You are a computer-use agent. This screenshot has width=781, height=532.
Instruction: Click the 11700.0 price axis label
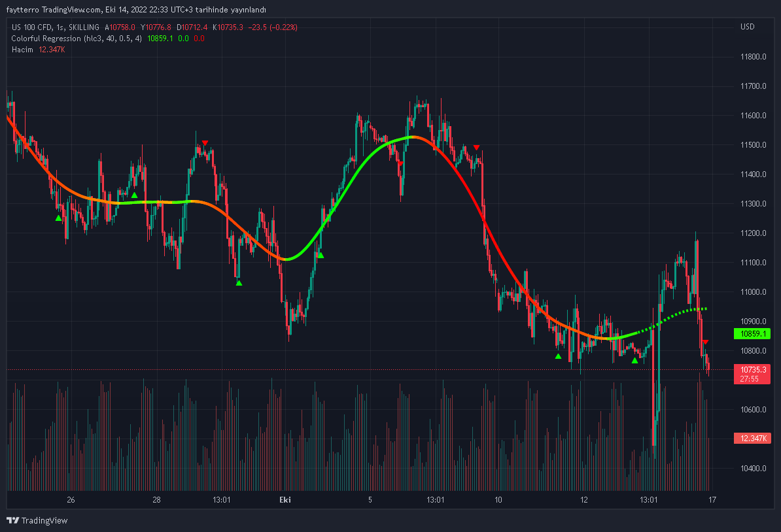click(x=753, y=86)
